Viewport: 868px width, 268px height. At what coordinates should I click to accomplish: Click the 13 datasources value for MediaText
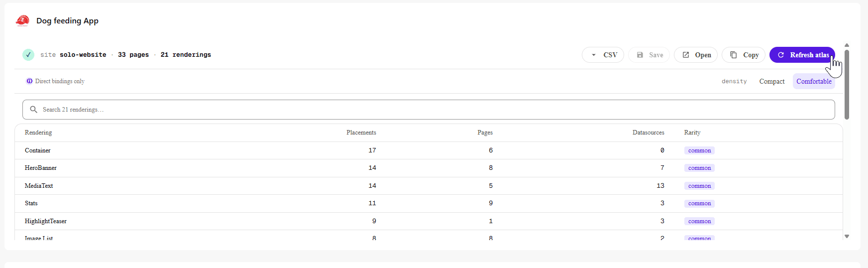(660, 186)
